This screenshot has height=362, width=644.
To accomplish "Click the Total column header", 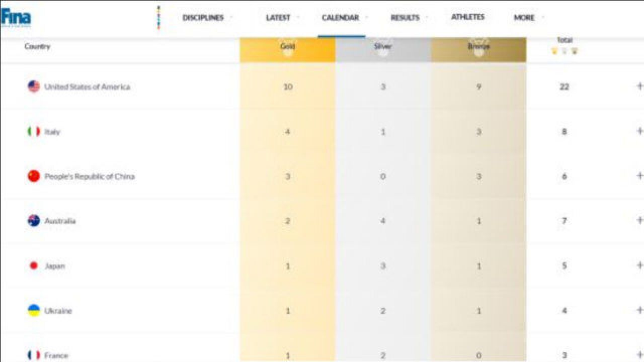I will [565, 40].
